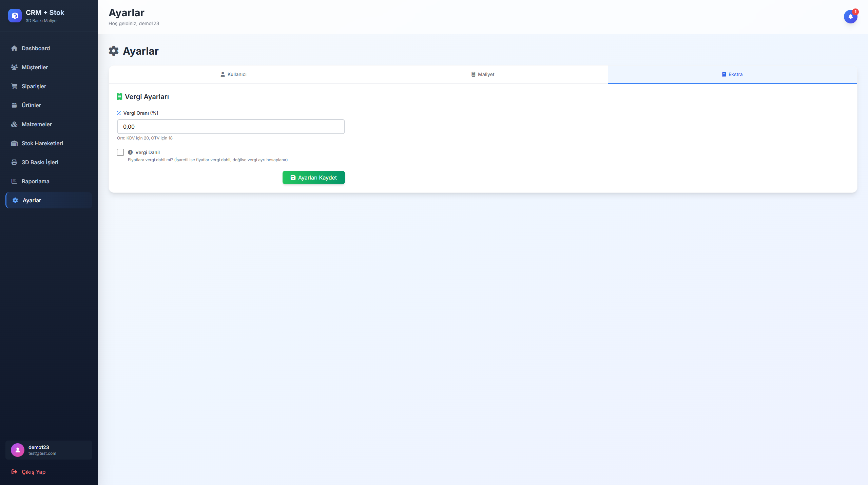Open the notification bell icon
Image resolution: width=868 pixels, height=485 pixels.
tap(850, 16)
